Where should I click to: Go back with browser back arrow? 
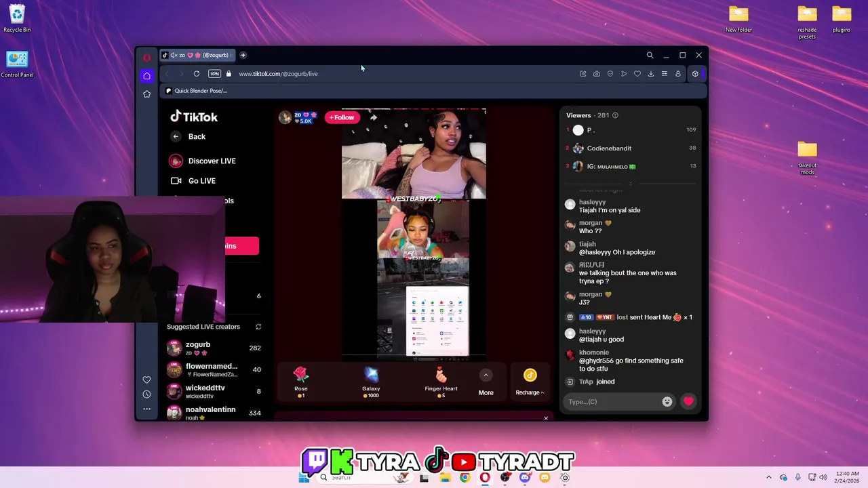(x=167, y=73)
